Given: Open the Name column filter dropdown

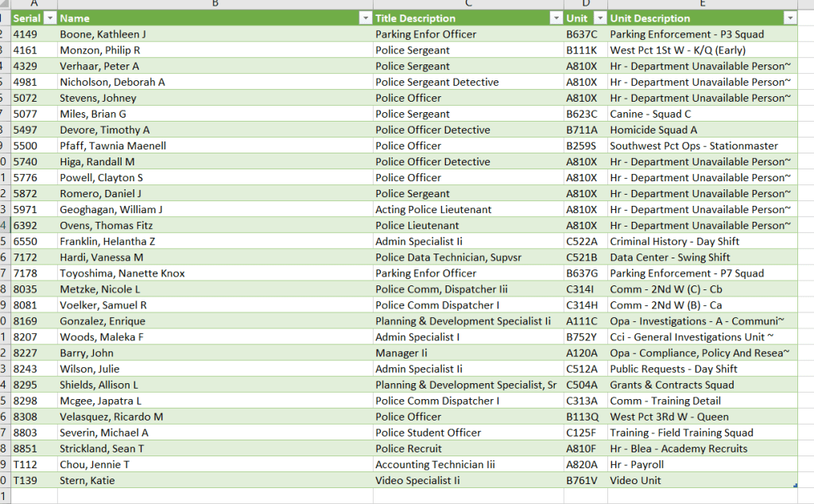Looking at the screenshot, I should click(365, 18).
